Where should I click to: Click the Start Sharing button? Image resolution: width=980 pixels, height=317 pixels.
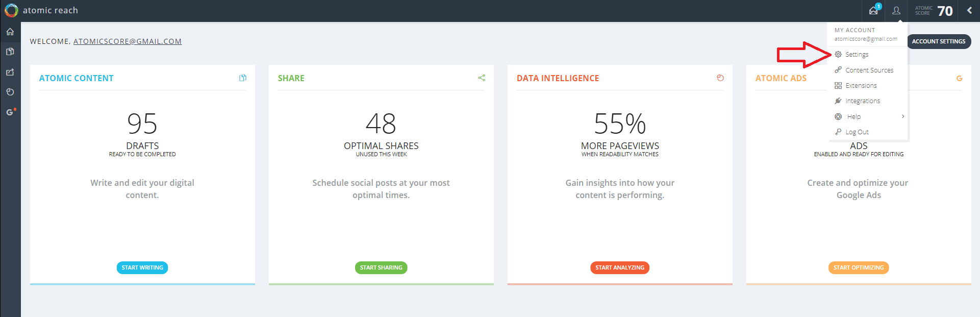[381, 267]
